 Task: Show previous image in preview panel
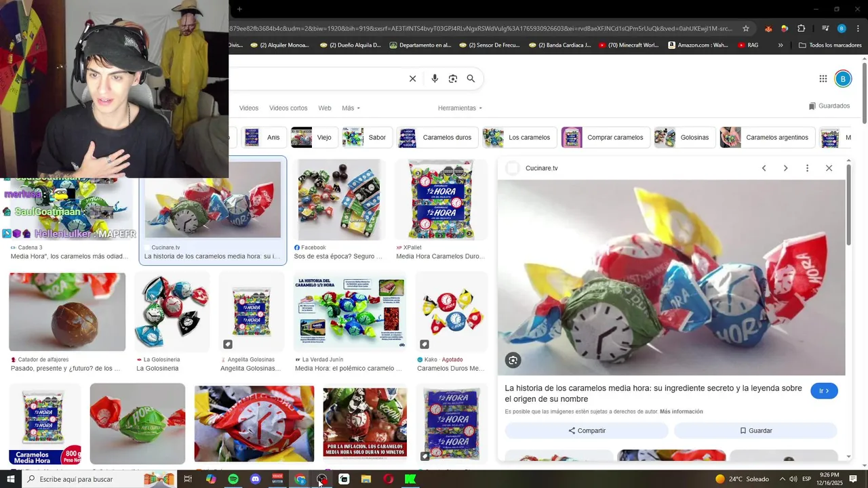tap(764, 168)
